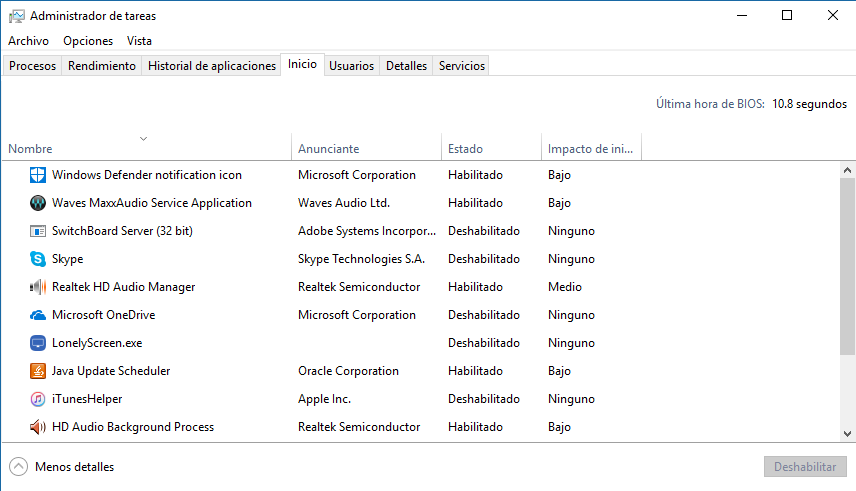This screenshot has width=856, height=491.
Task: Minimize the Administrador de tareas window
Action: (741, 15)
